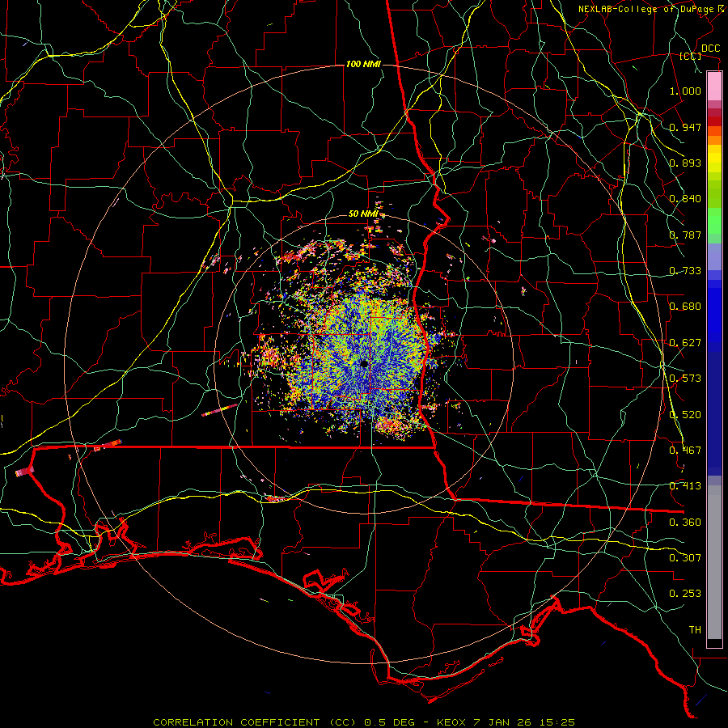Click the 0.893 legend value

click(685, 163)
